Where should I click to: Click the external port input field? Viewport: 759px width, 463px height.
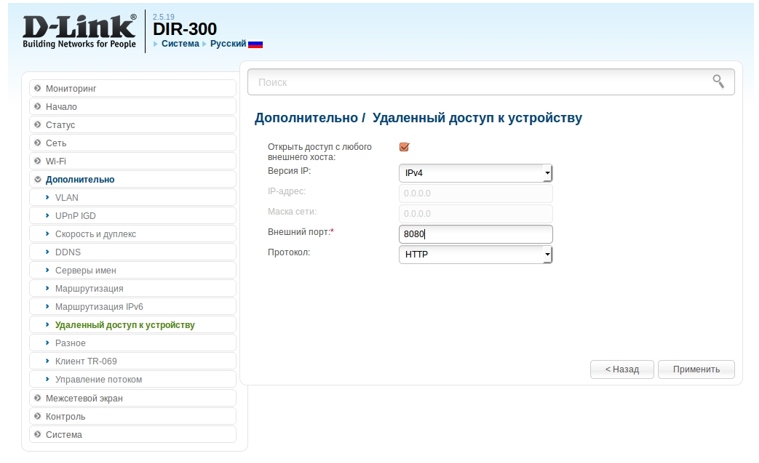click(475, 234)
